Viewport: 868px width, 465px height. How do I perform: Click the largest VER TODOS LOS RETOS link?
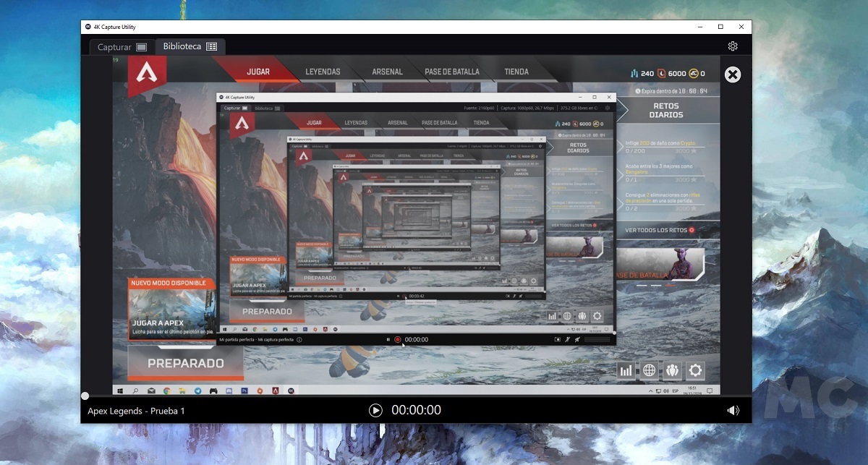660,230
